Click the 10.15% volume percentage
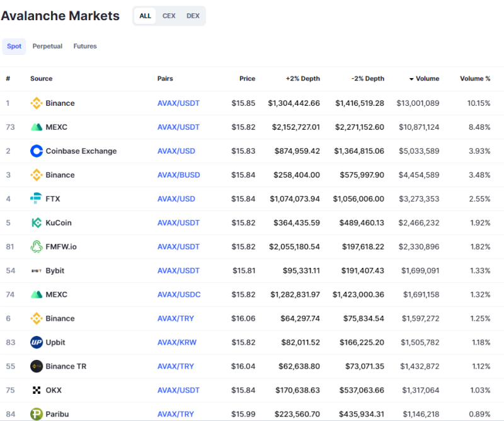This screenshot has height=421, width=504. click(x=479, y=103)
